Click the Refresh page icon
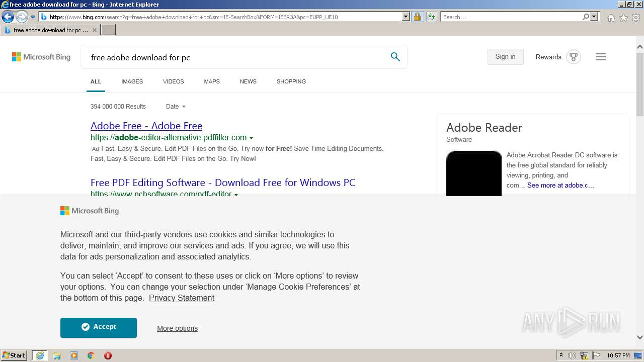 point(432,17)
